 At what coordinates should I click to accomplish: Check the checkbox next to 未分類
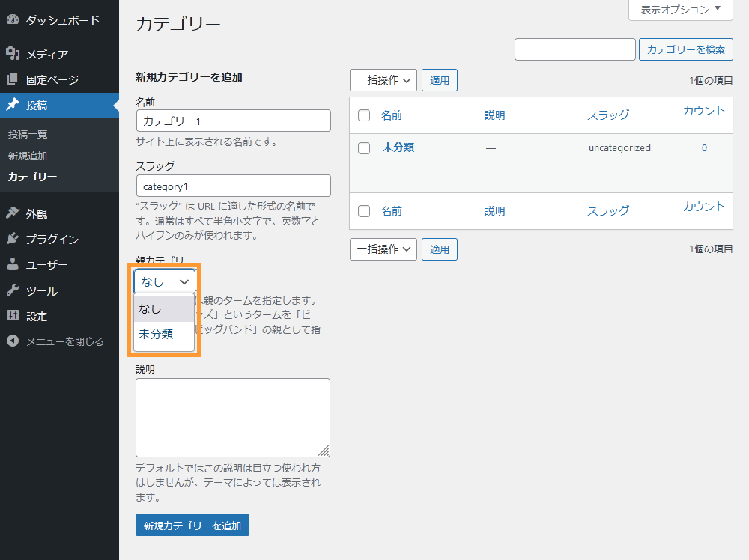364,147
